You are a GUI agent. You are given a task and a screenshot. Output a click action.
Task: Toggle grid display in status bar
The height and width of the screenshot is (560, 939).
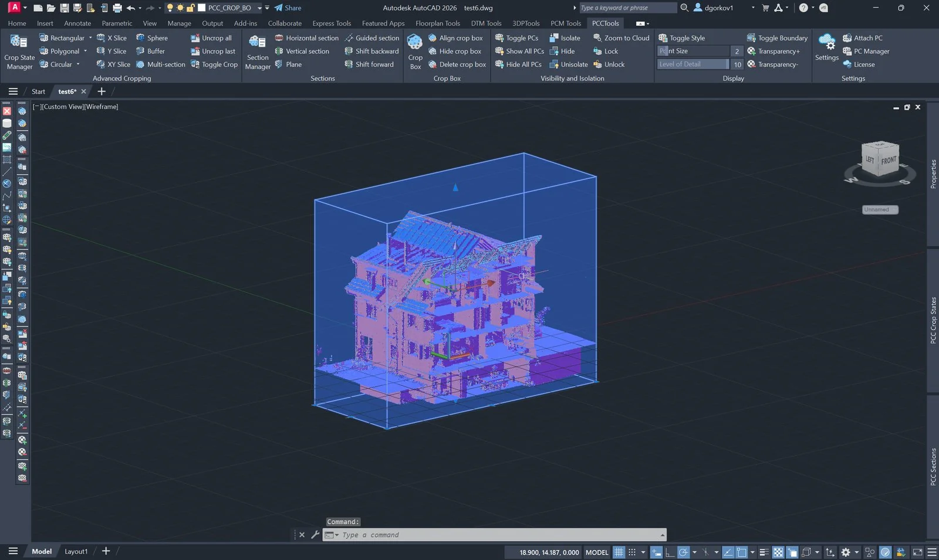(619, 552)
